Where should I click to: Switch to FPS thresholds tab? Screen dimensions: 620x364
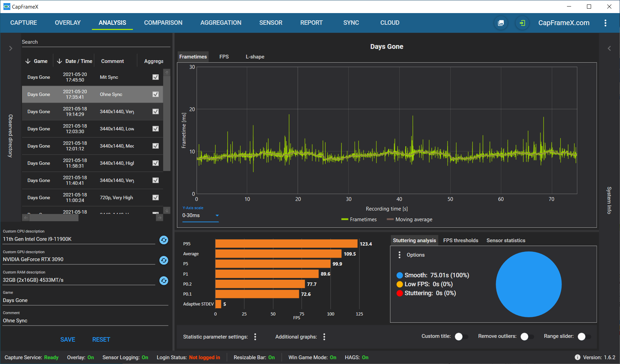tap(461, 240)
